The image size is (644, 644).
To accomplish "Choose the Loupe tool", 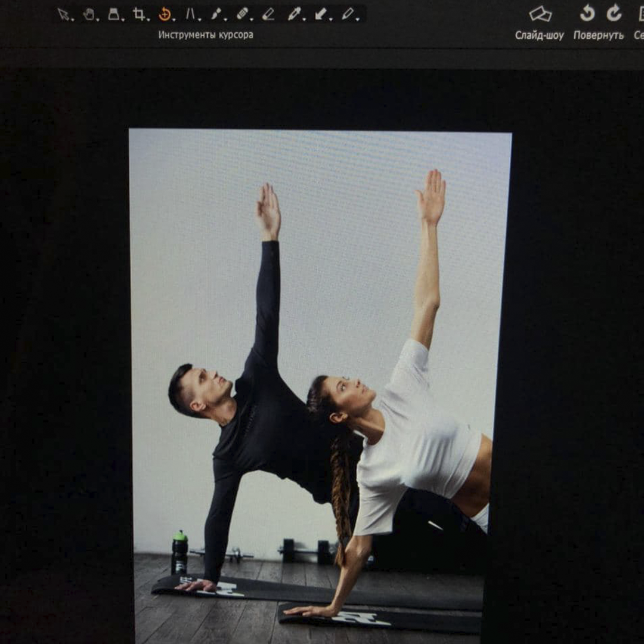I will tap(113, 14).
